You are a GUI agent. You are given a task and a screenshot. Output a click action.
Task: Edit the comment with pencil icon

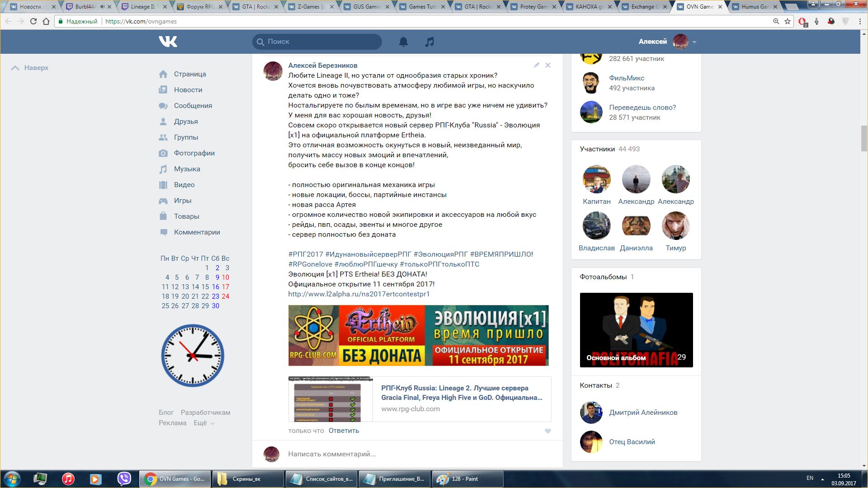point(536,65)
